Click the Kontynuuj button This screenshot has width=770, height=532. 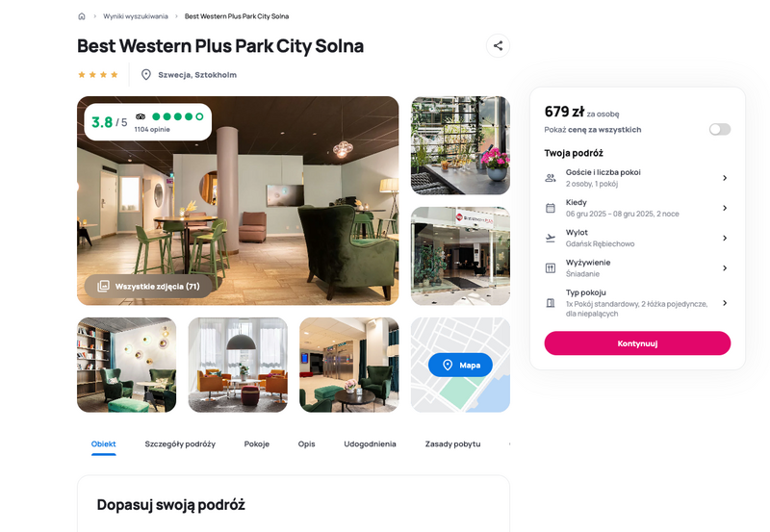637,343
